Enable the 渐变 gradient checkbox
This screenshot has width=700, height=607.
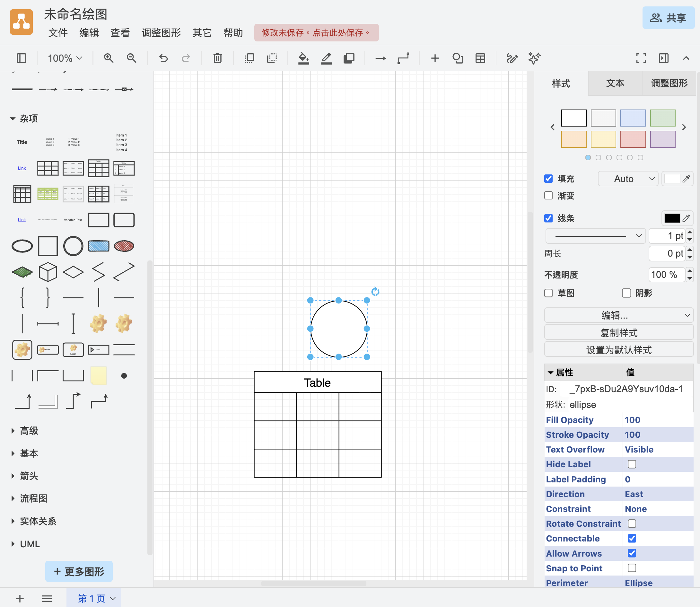(548, 196)
